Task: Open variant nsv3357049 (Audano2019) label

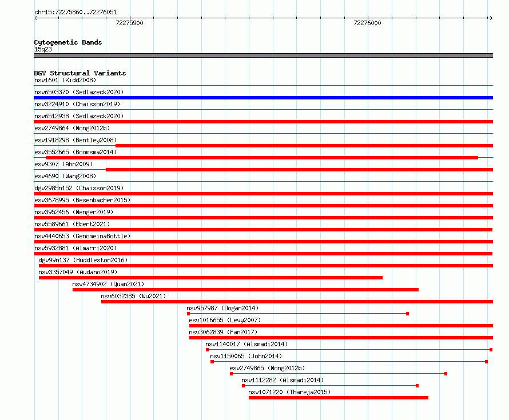Action: point(78,272)
